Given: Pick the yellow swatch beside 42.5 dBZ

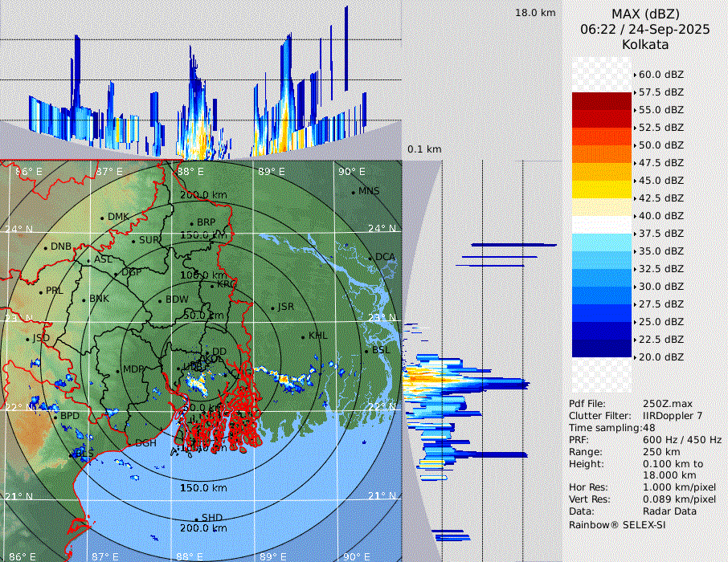Looking at the screenshot, I should pos(602,189).
